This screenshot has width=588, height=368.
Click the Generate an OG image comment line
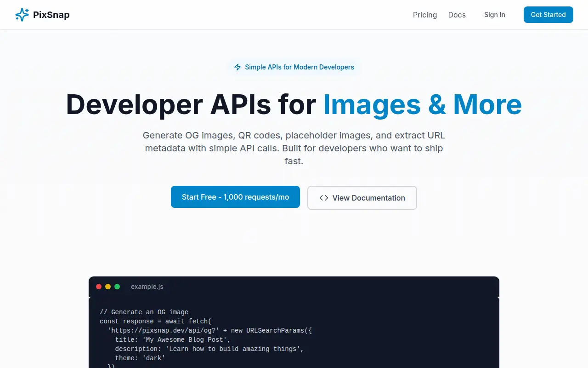tap(144, 312)
